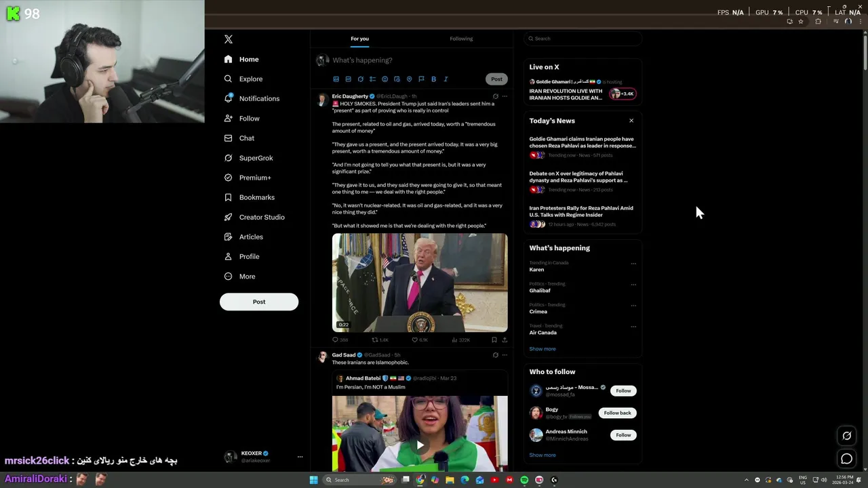
Task: Like Eric Daugherty's post
Action: pyautogui.click(x=420, y=340)
